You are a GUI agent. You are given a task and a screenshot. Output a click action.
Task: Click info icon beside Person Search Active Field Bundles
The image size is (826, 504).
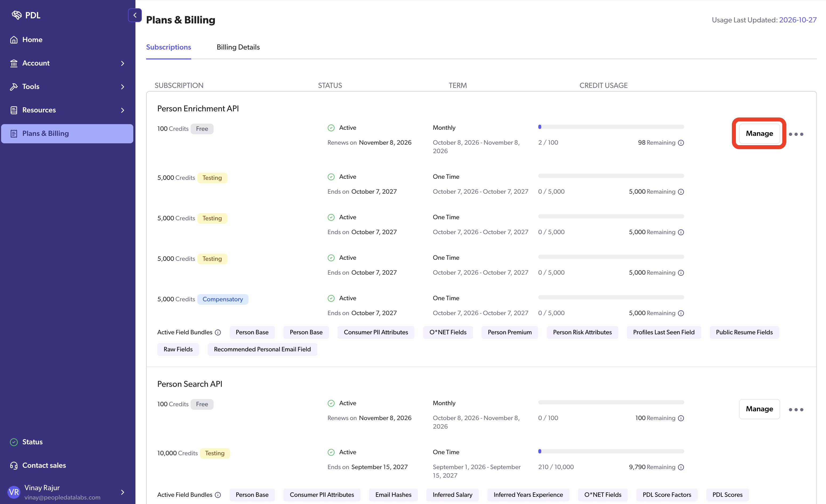coord(218,495)
